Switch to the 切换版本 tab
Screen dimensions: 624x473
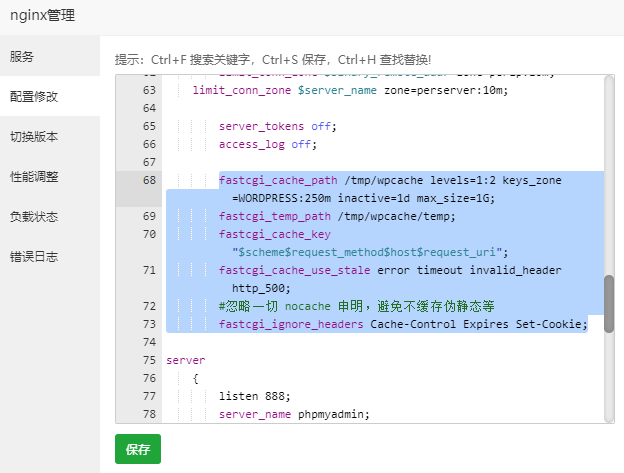click(34, 137)
